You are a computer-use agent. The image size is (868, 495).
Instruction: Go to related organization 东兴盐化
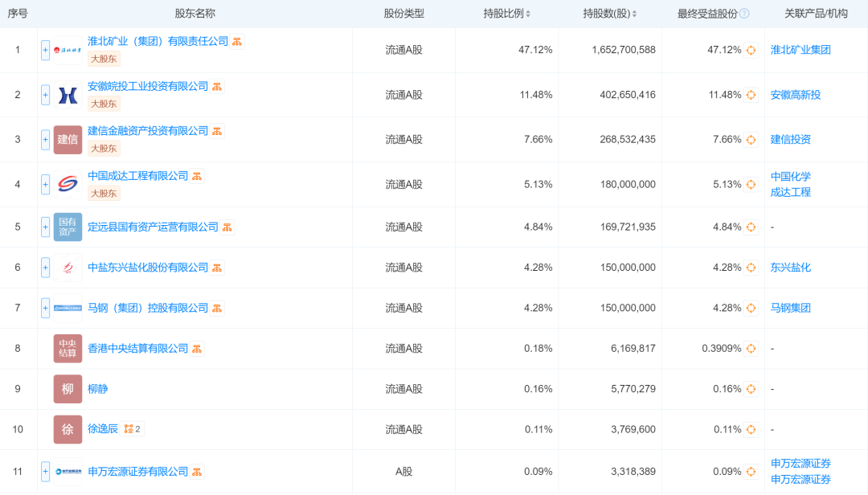point(790,268)
